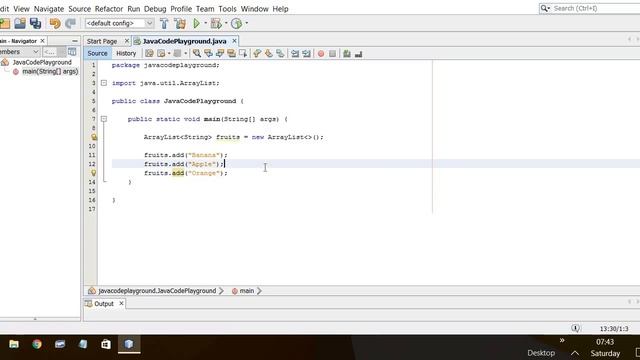Open the Tools menu

click(227, 9)
